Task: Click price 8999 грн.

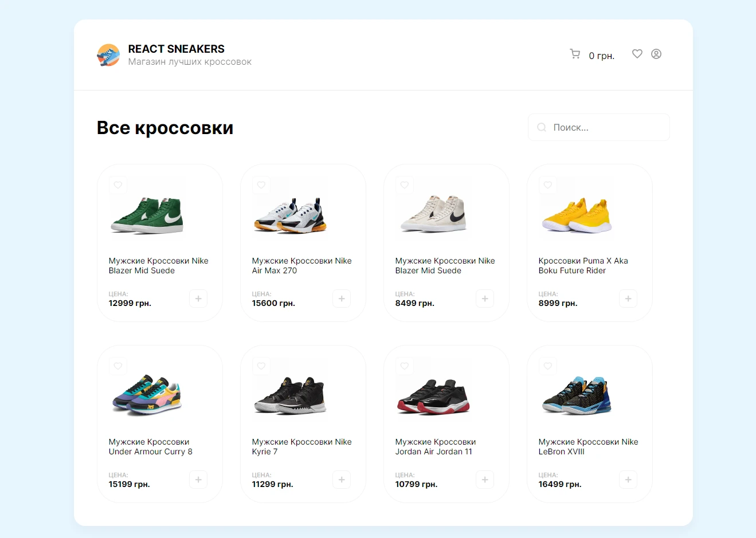Action: click(x=558, y=303)
